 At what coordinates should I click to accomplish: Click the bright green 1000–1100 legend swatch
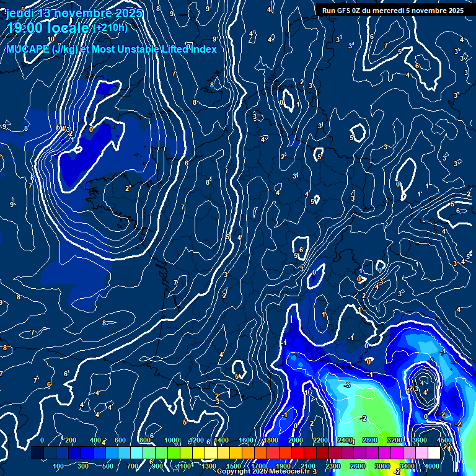point(174,452)
